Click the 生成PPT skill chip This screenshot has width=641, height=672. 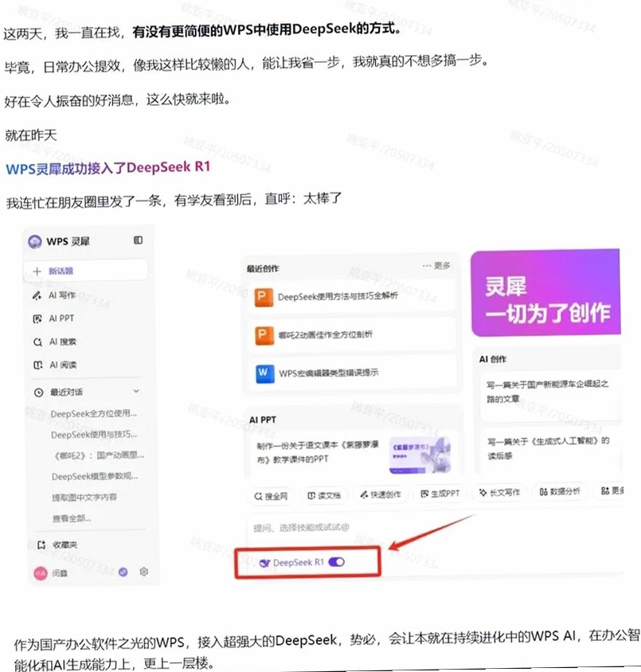(x=440, y=494)
